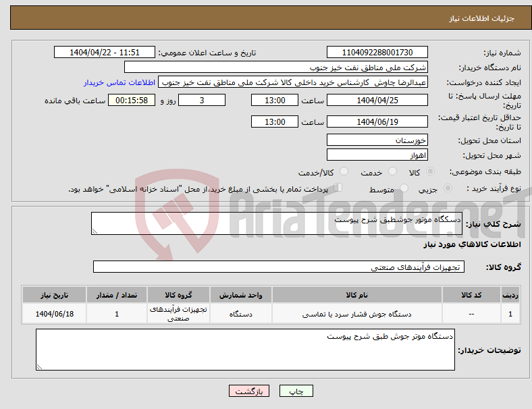
Task: Open اطلاعات تماس خریدار link
Action: click(119, 82)
